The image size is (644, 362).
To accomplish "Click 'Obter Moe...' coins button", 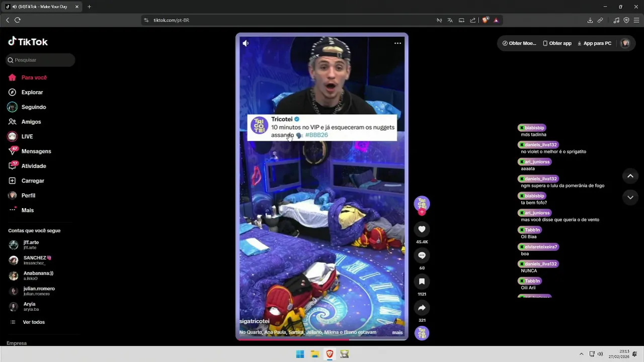I will pyautogui.click(x=519, y=43).
